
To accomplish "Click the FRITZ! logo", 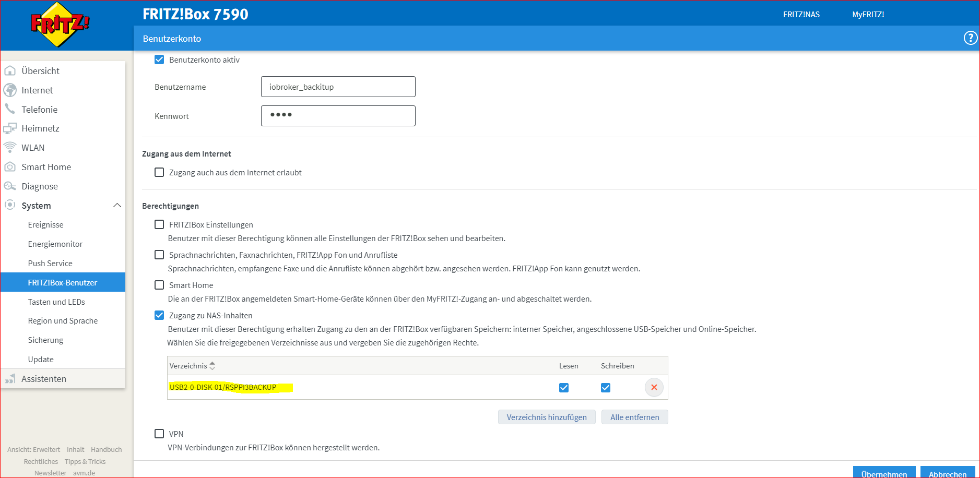I will 60,25.
